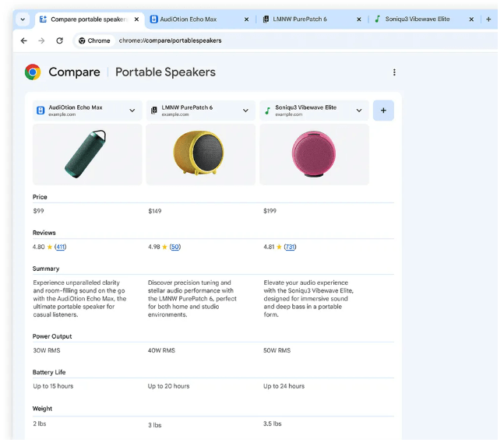Open the tab search dropdown arrow
Screen dimensions: 504x446
[23, 19]
